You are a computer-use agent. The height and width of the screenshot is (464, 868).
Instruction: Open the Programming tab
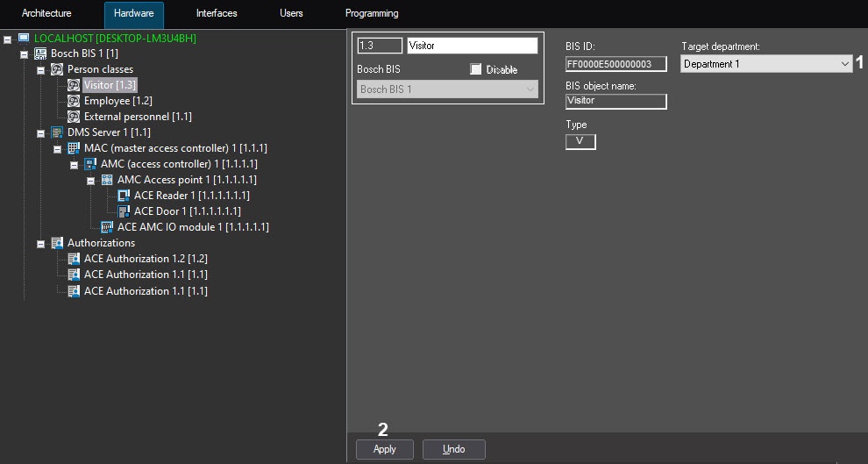tap(372, 13)
